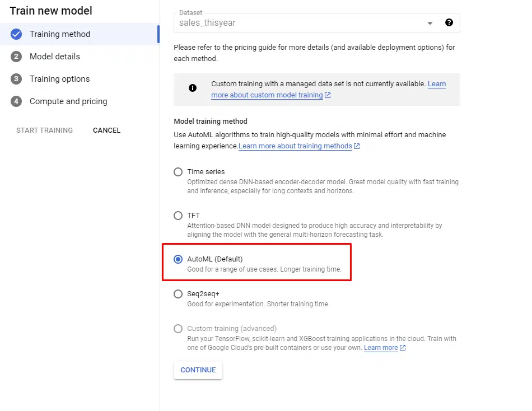Choose the Seq2seq+ training option

pos(178,293)
